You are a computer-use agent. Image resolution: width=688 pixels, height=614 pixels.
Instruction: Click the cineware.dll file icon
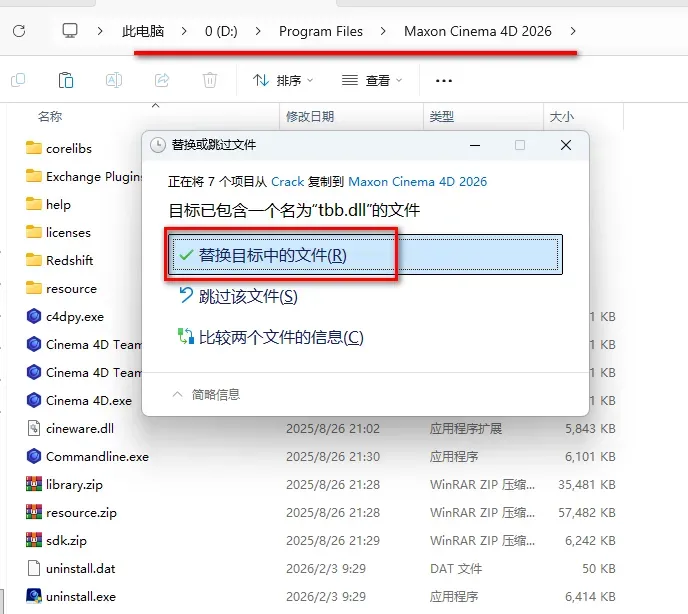tap(34, 428)
